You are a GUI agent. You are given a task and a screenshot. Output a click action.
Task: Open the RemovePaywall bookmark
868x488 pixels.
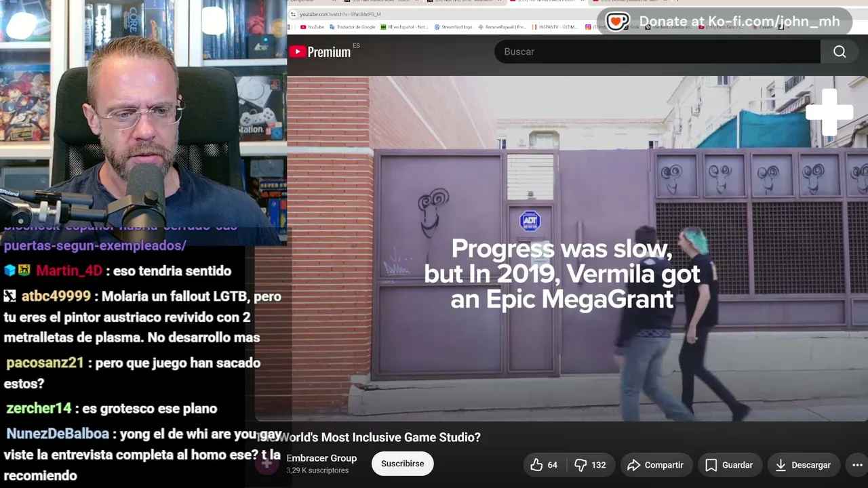click(x=502, y=27)
